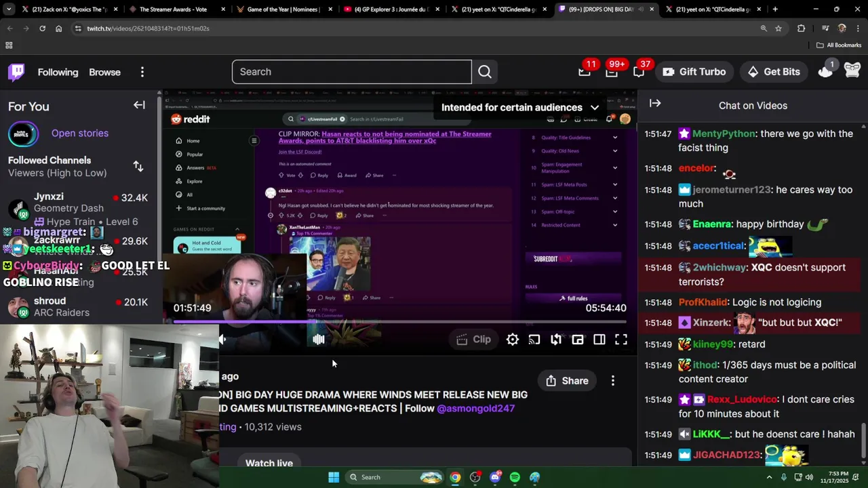Open the All Bookmarks folder
The height and width of the screenshot is (488, 868).
(839, 45)
